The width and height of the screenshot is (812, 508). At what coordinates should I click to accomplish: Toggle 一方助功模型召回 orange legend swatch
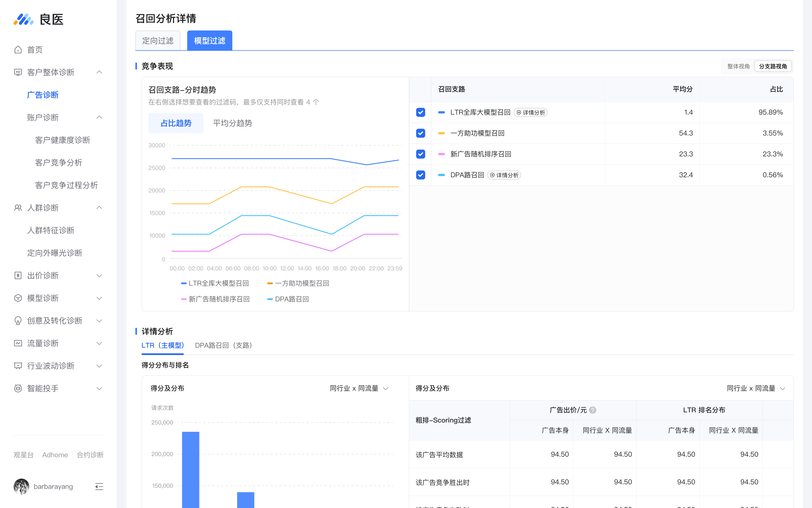pyautogui.click(x=270, y=284)
